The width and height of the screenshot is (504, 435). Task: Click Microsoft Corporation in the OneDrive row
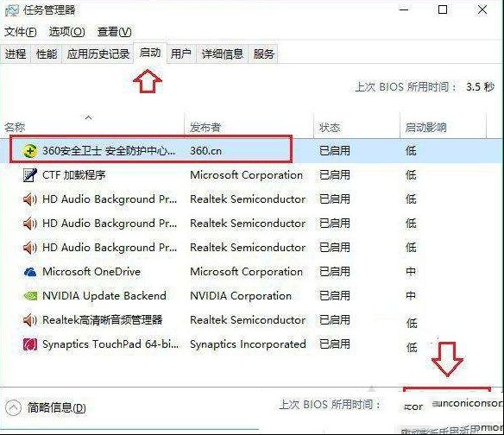pos(246,272)
